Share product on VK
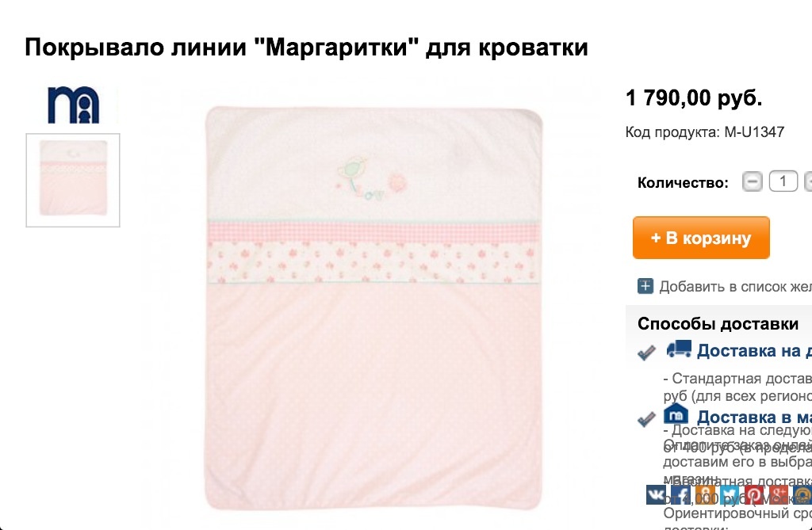This screenshot has width=812, height=530. coord(657,494)
